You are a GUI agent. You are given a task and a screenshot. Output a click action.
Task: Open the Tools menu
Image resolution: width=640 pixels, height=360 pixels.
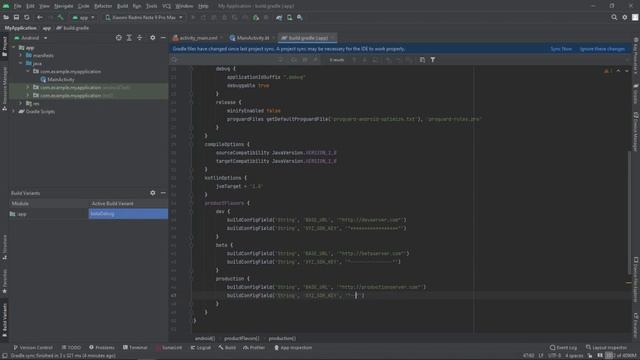tap(151, 6)
